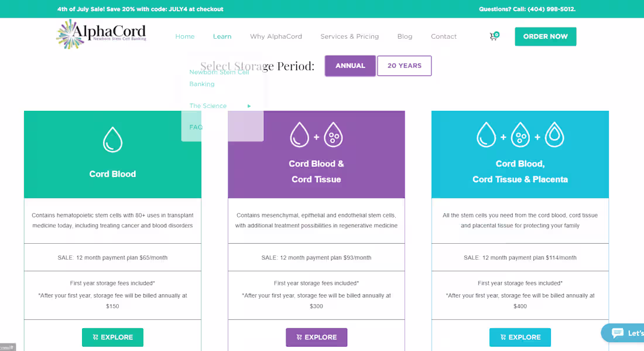Open Newborn Stem Cell Banking link
644x351 pixels.
coord(219,77)
